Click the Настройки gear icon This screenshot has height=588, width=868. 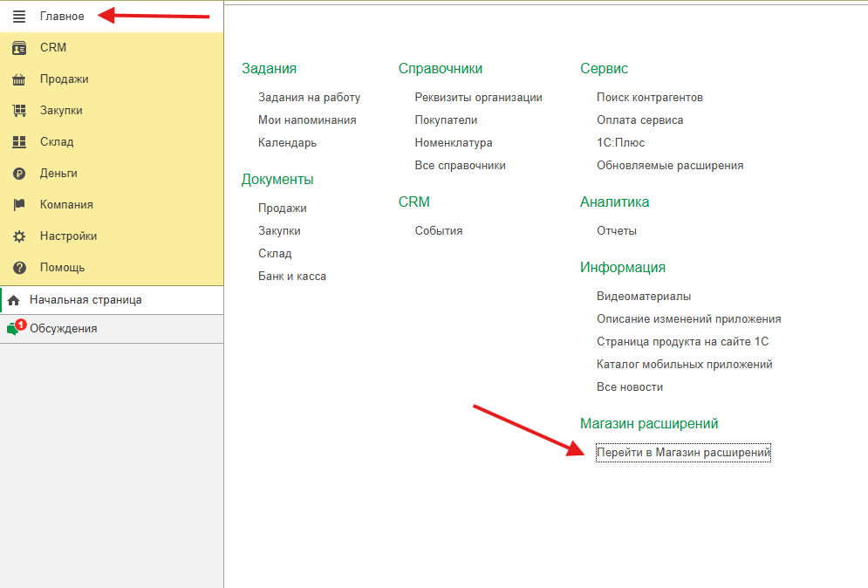click(x=19, y=236)
